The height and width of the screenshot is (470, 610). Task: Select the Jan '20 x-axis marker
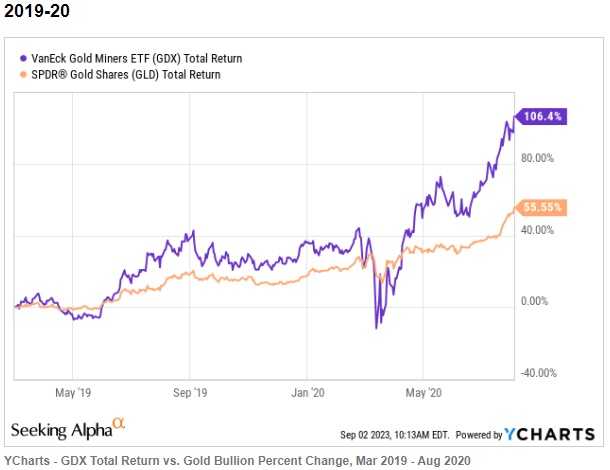point(308,391)
